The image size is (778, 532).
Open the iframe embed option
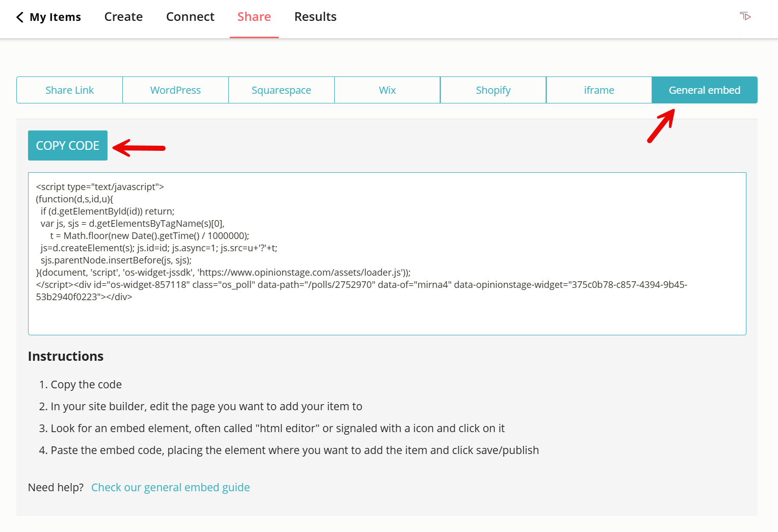pyautogui.click(x=599, y=90)
